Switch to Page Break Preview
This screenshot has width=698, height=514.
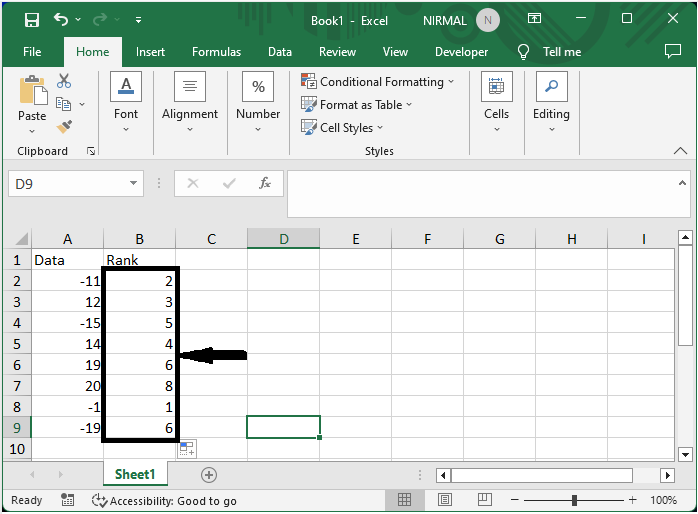pyautogui.click(x=485, y=500)
